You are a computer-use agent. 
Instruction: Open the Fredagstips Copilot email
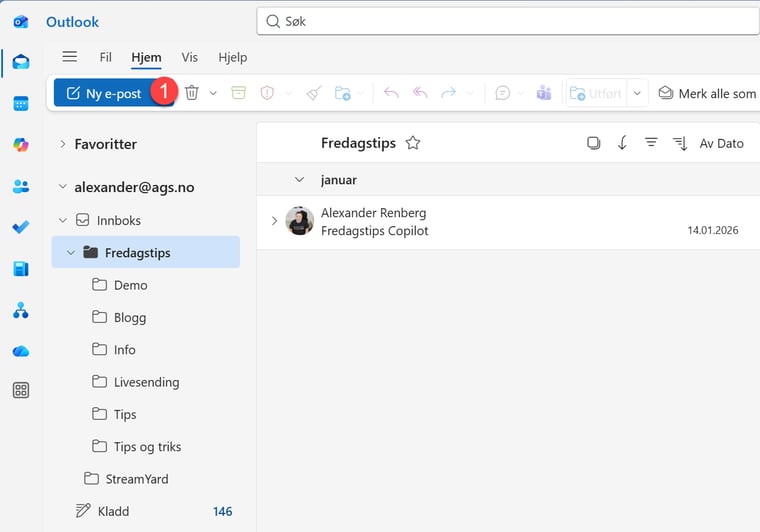coord(508,222)
